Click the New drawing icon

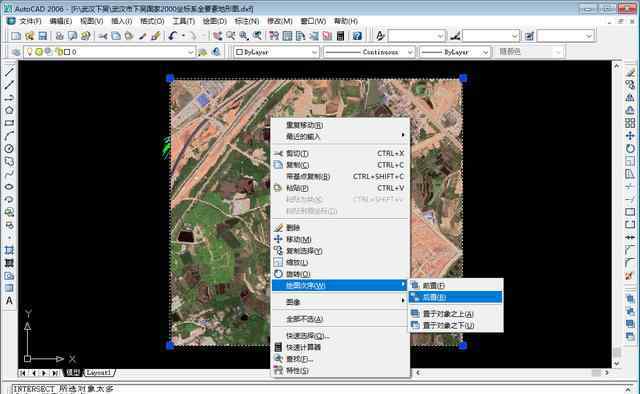click(16, 36)
